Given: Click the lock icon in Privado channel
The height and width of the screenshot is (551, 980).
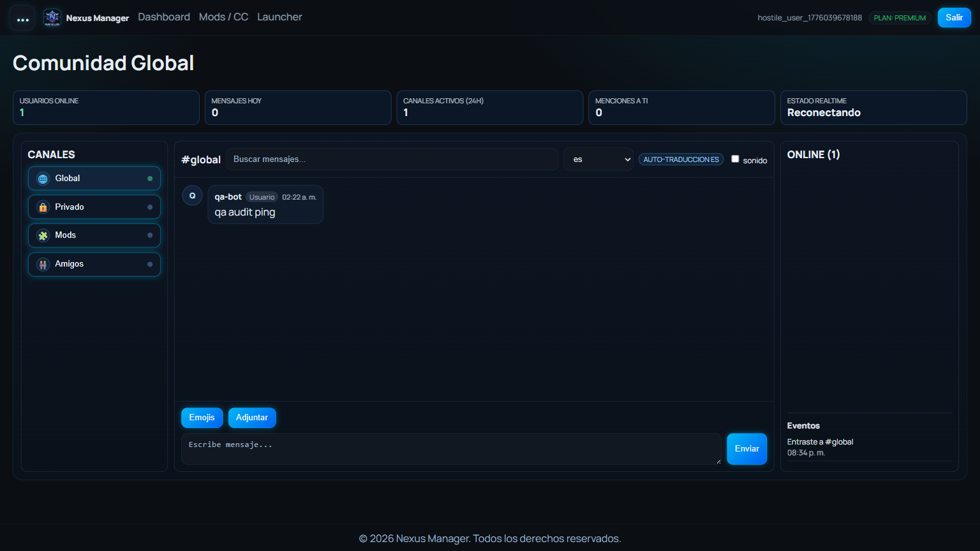Looking at the screenshot, I should coord(43,207).
